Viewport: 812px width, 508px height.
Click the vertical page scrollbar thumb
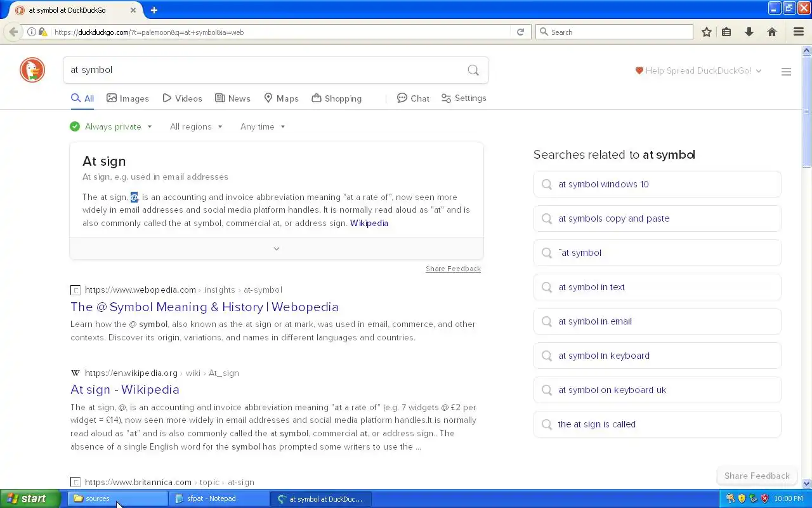tap(807, 111)
